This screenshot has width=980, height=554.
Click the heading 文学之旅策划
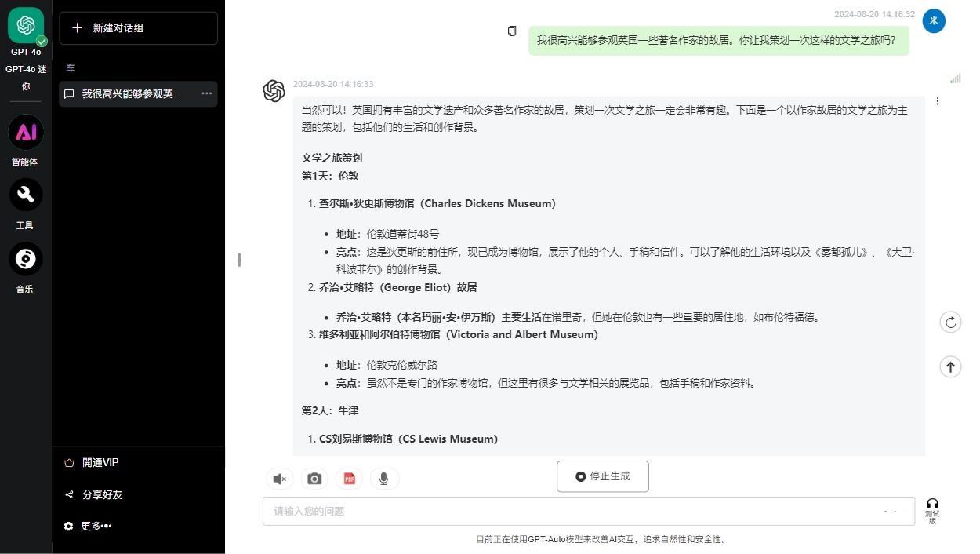(332, 158)
